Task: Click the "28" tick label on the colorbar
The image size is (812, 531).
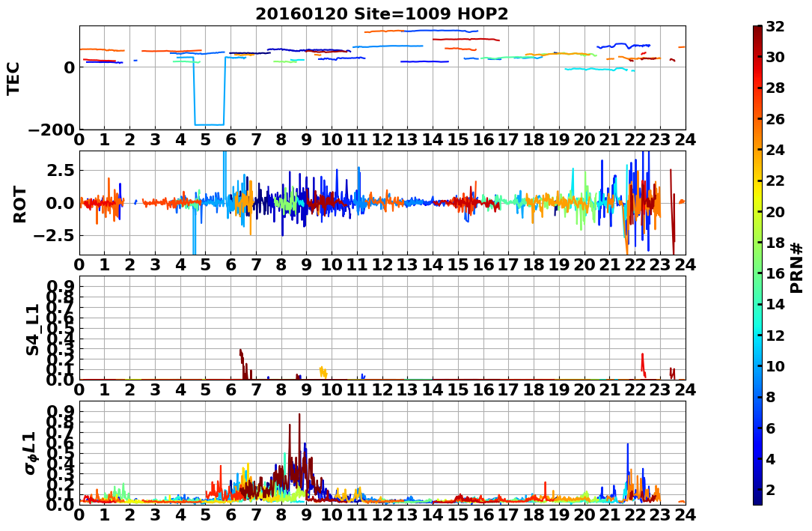Action: pos(775,88)
